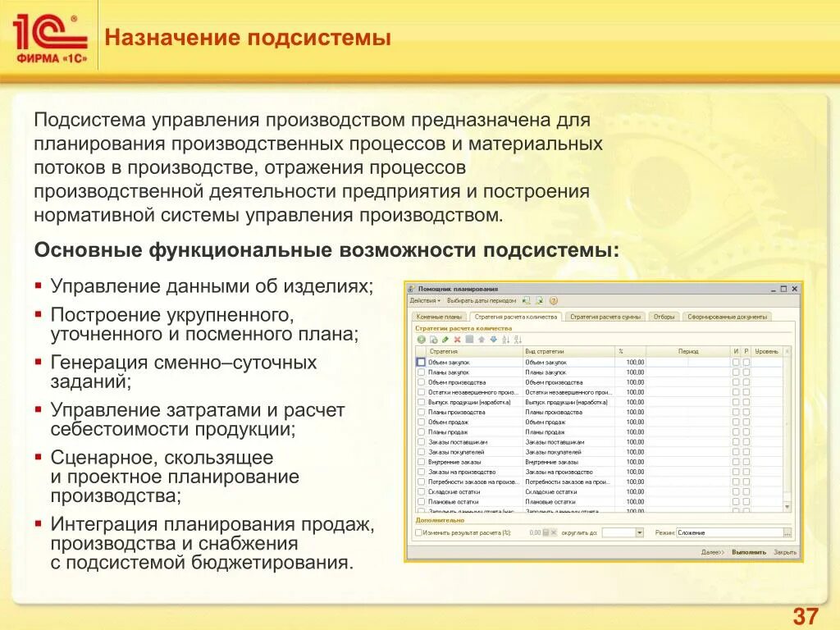840x630 pixels.
Task: Maximize the Помощник планирования window
Action: 783,289
